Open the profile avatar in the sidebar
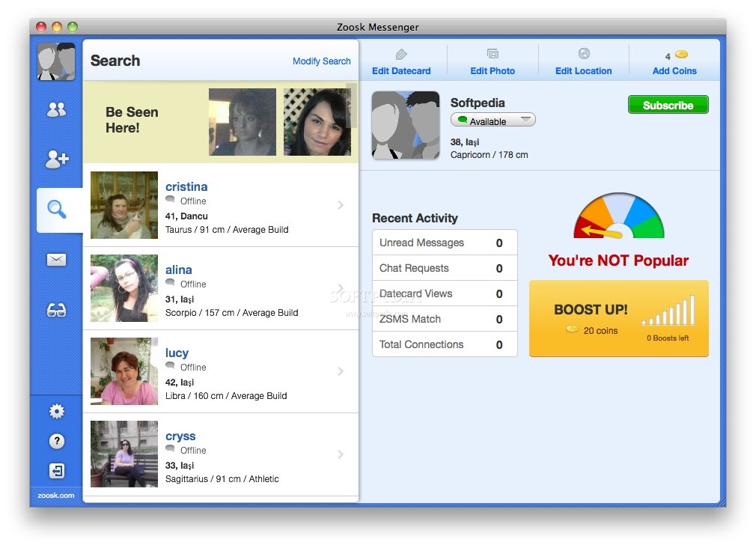 [56, 61]
